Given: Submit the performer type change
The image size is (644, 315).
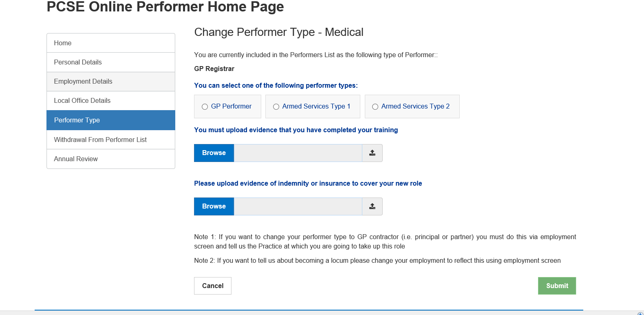Looking at the screenshot, I should click(x=557, y=286).
